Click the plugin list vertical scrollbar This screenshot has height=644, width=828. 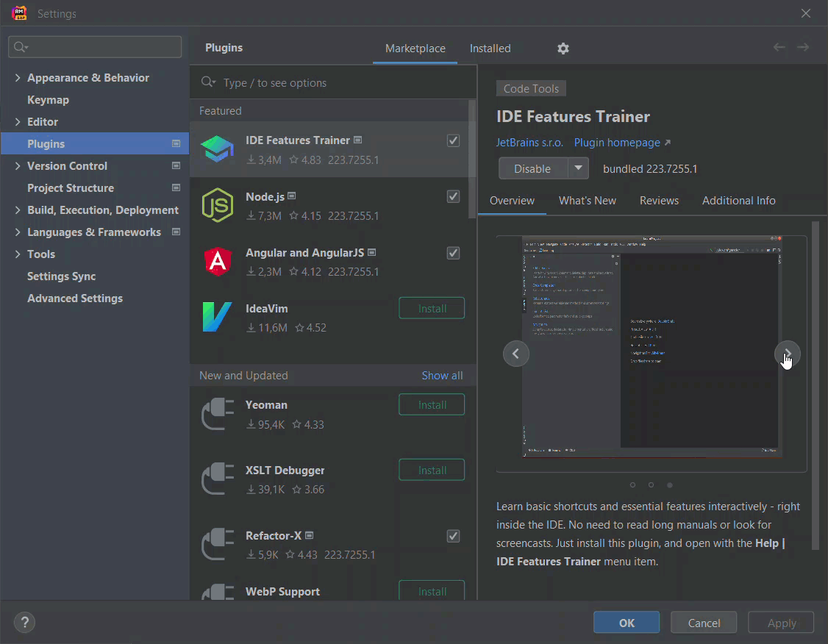tap(472, 160)
